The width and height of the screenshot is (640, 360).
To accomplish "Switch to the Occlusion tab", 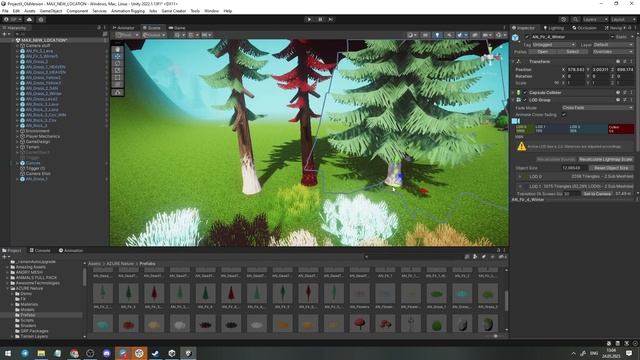I will click(x=584, y=28).
